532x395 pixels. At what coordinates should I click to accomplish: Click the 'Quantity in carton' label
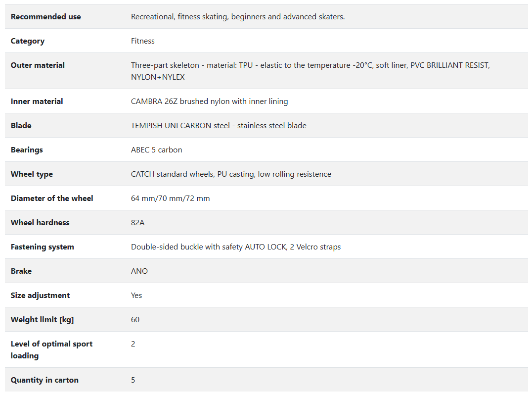click(44, 380)
